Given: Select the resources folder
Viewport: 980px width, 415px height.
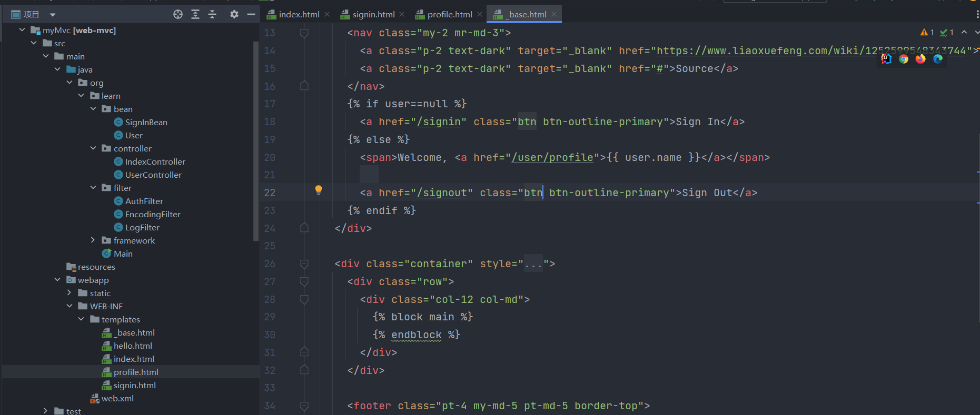Looking at the screenshot, I should (96, 267).
